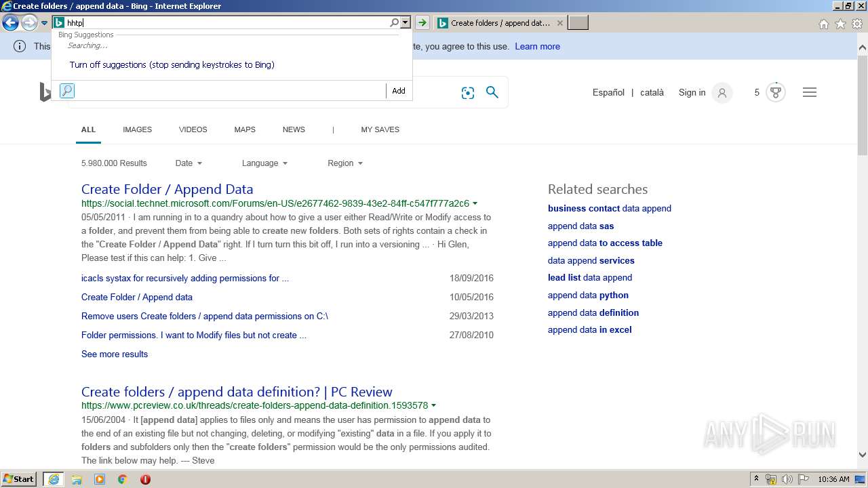Expand the Date filter dropdown

(x=189, y=163)
